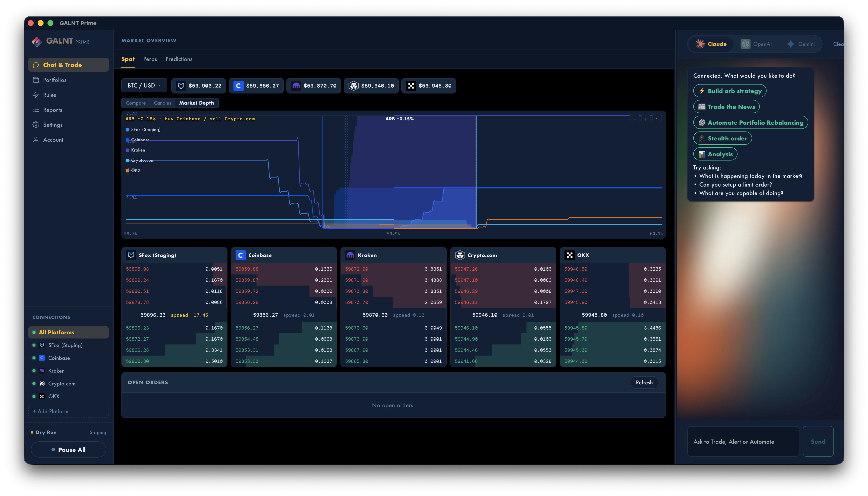Viewport: 868px width, 496px height.
Task: Choose the Trade the News suggestion
Action: 726,107
